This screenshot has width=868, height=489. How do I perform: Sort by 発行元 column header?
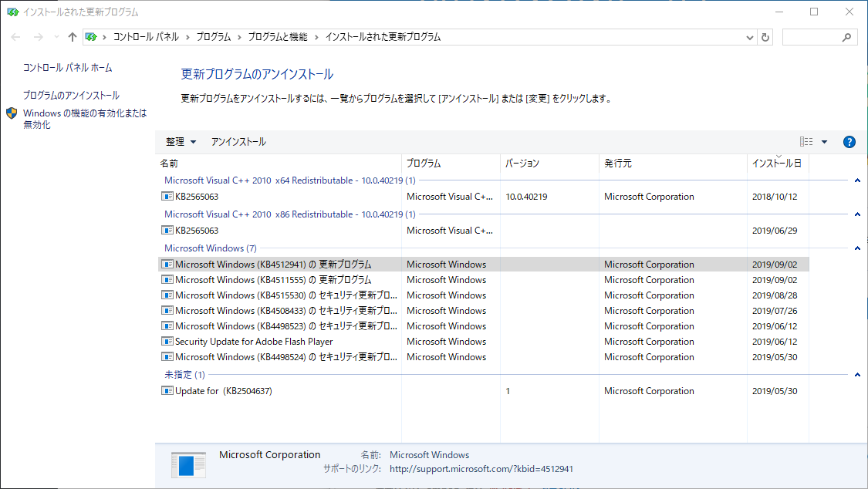pyautogui.click(x=673, y=164)
